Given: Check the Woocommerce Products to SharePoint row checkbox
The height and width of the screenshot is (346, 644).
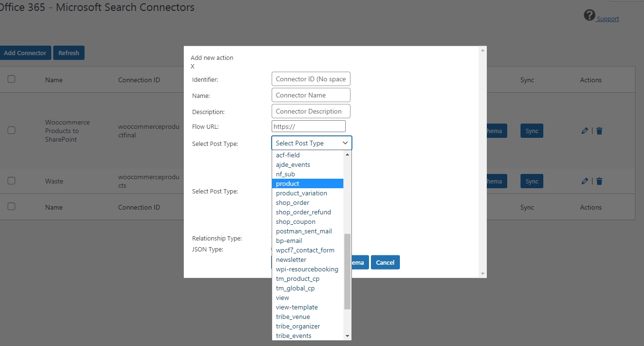Looking at the screenshot, I should (x=11, y=130).
